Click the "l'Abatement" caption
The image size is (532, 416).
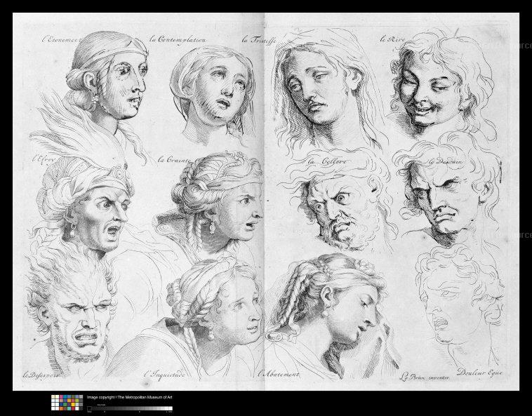[279, 375]
